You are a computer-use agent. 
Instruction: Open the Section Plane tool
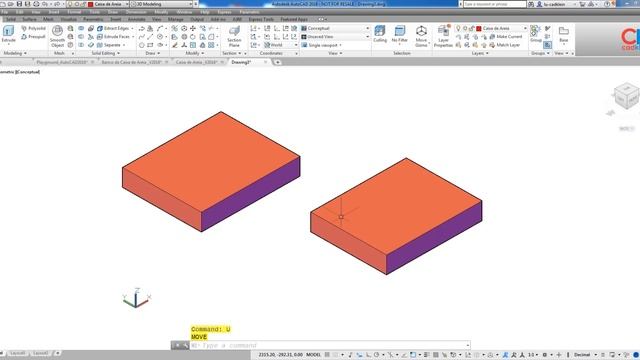click(x=234, y=36)
